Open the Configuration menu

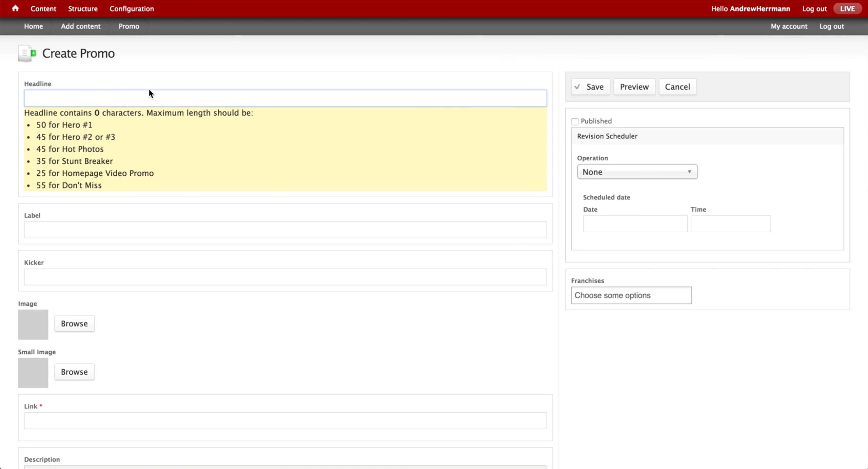(x=132, y=9)
